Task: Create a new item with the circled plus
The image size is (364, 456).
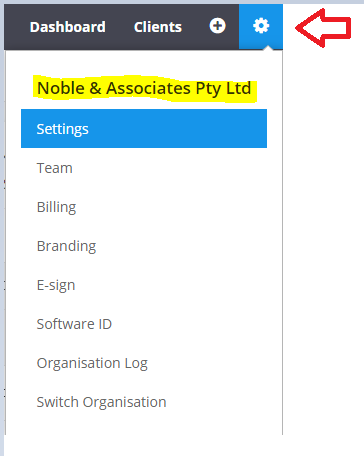Action: (217, 26)
